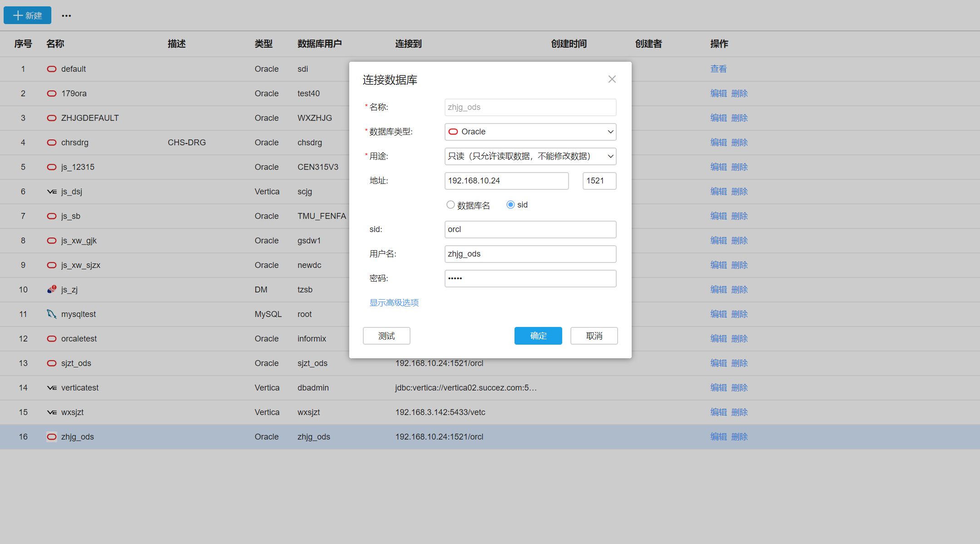Click the Oracle icon beside ZHJGDEFAULT
Screen dimensions: 980x544
click(52, 118)
